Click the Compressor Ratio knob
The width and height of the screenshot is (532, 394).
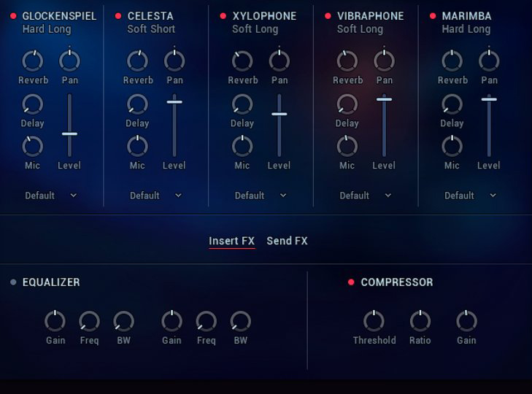pos(420,321)
